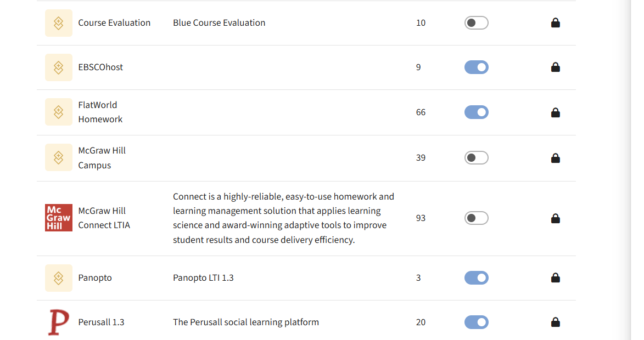Image resolution: width=644 pixels, height=340 pixels.
Task: Enable the Course Evaluation toggle
Action: [476, 22]
